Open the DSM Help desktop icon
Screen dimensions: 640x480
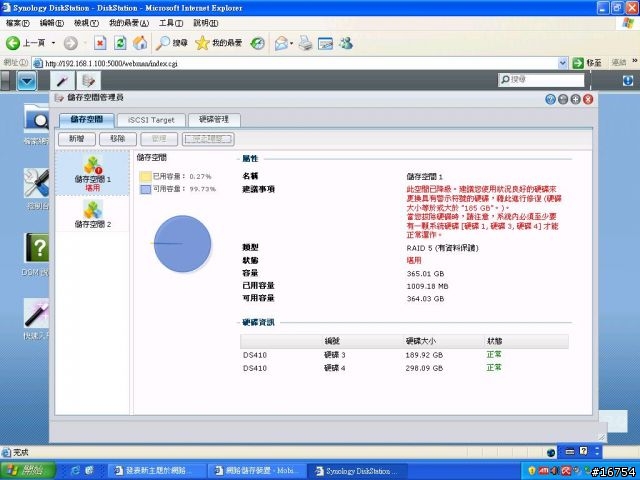tap(37, 248)
